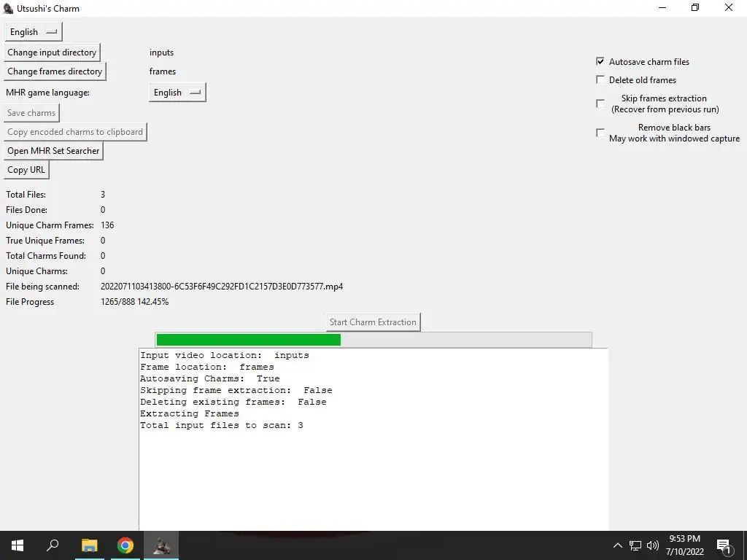Open the interface language dropdown set to English
This screenshot has width=747, height=560.
pyautogui.click(x=34, y=32)
